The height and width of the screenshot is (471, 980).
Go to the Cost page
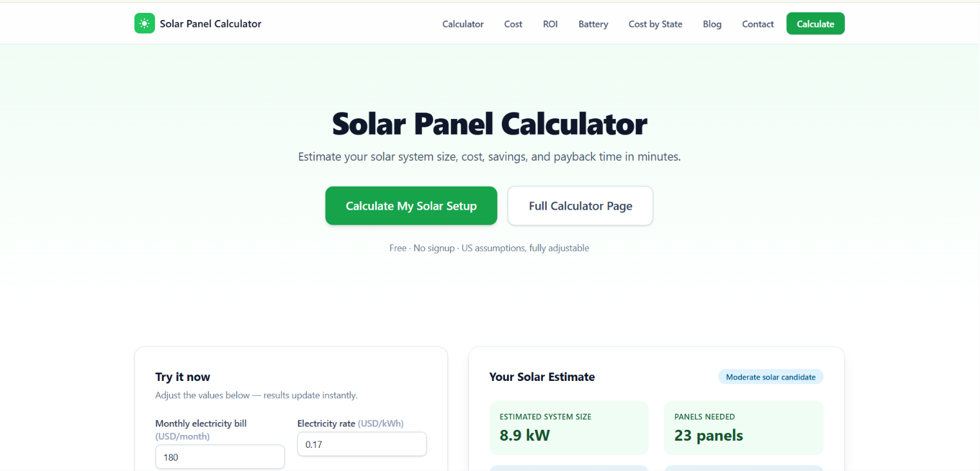(x=513, y=24)
